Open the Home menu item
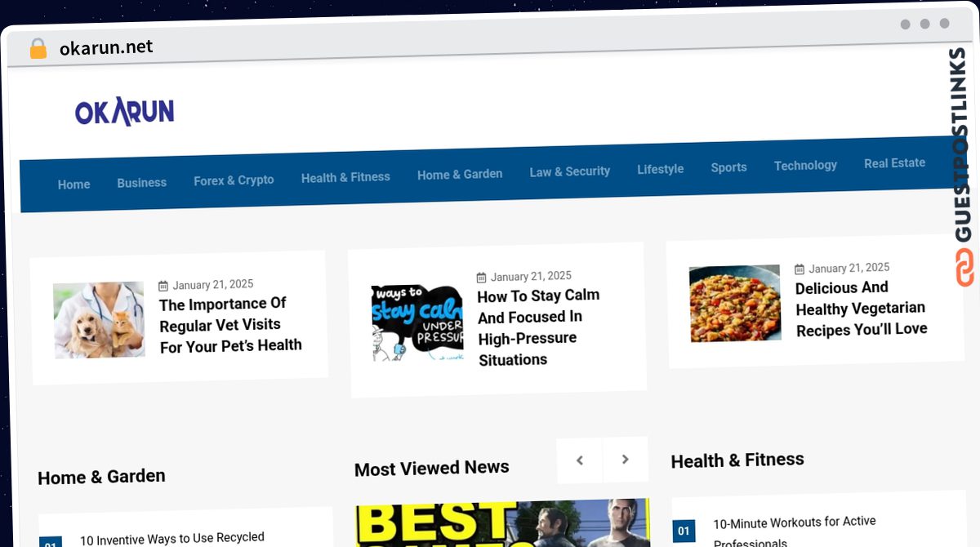 click(x=73, y=185)
